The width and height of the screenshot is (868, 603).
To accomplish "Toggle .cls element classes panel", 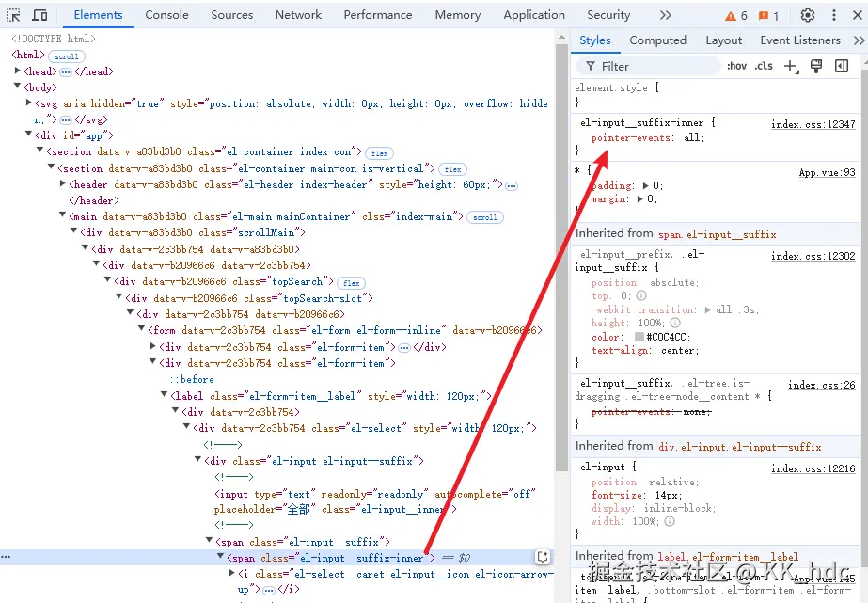I will pyautogui.click(x=764, y=66).
